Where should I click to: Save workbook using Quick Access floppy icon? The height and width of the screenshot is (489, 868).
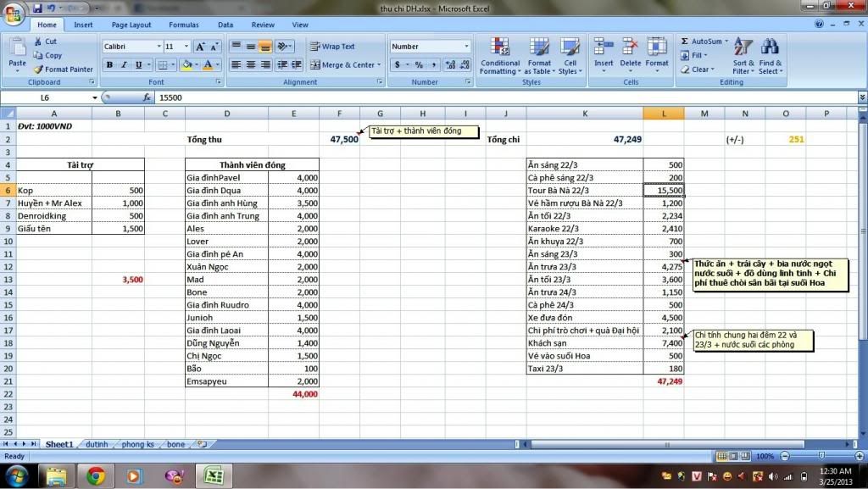point(37,8)
